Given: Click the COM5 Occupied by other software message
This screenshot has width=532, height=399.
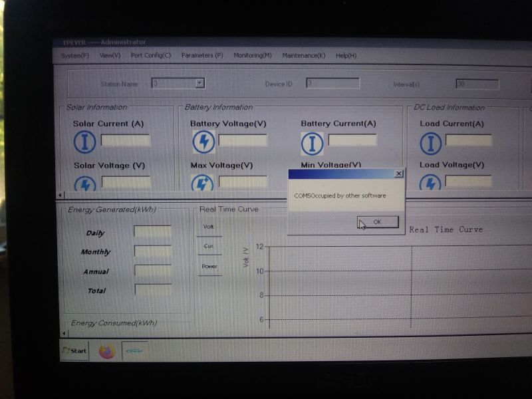Looking at the screenshot, I should point(340,196).
